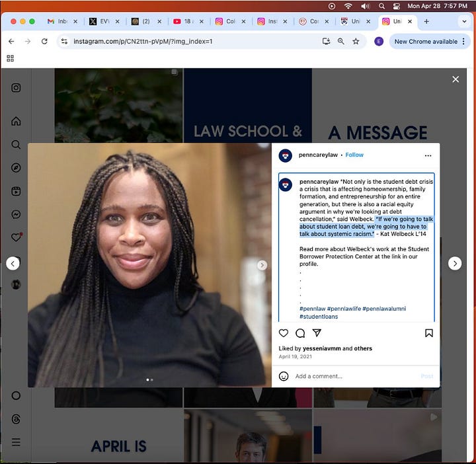Open Reels icon in sidebar
Image resolution: width=476 pixels, height=464 pixels.
click(x=16, y=191)
